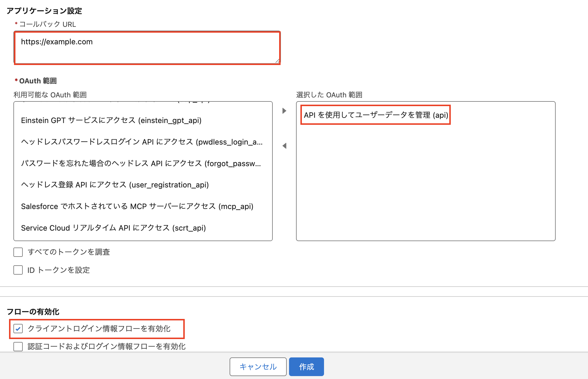Click the 作成 button
The width and height of the screenshot is (588, 379).
(x=306, y=367)
